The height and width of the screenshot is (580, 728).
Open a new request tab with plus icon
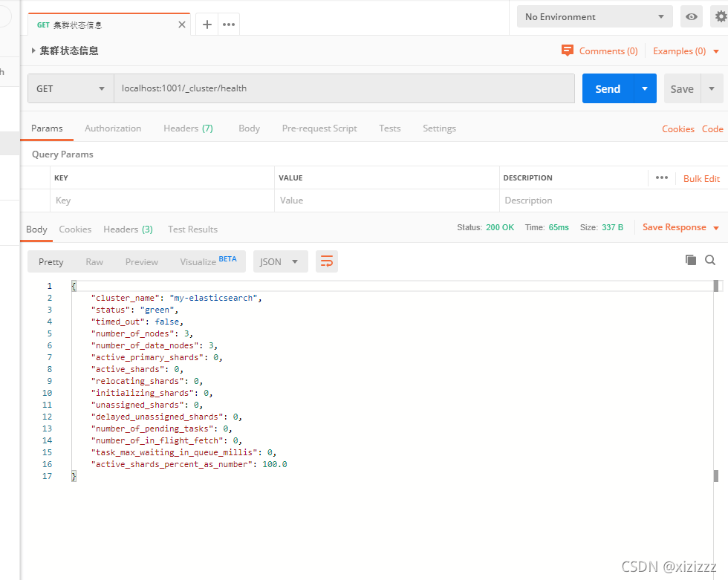click(207, 25)
